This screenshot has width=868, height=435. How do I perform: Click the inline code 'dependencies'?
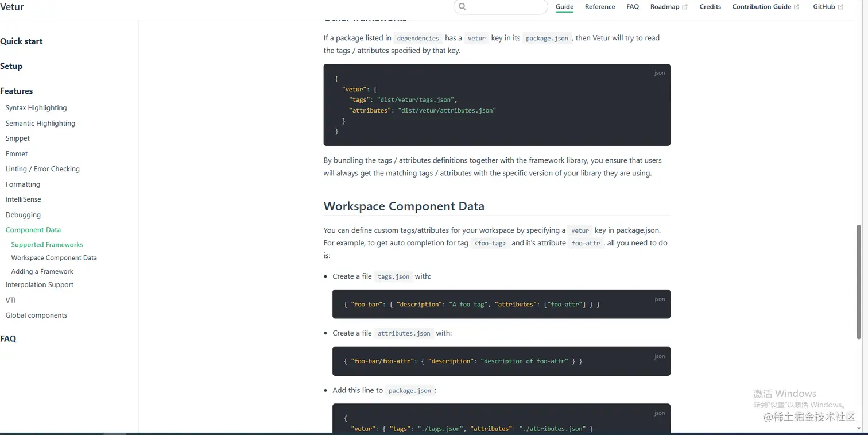(x=418, y=38)
